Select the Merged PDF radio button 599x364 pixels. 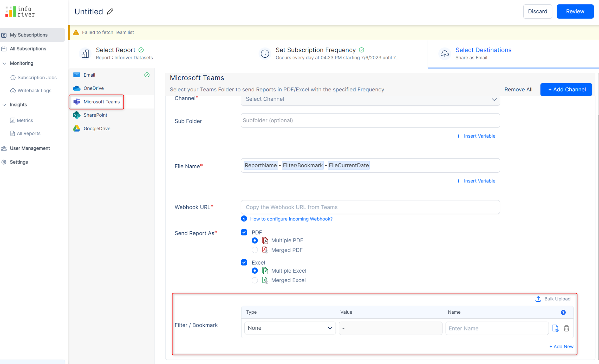click(255, 250)
